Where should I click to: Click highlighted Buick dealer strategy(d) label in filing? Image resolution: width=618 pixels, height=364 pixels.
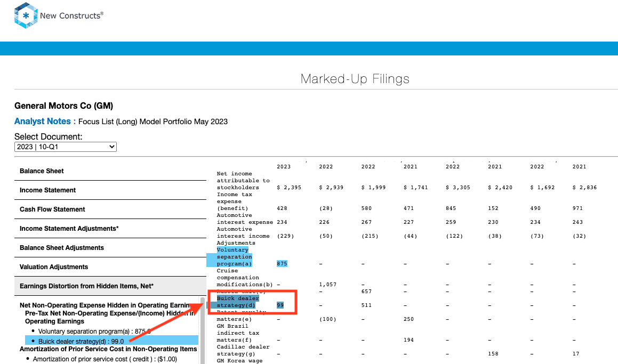pyautogui.click(x=238, y=302)
